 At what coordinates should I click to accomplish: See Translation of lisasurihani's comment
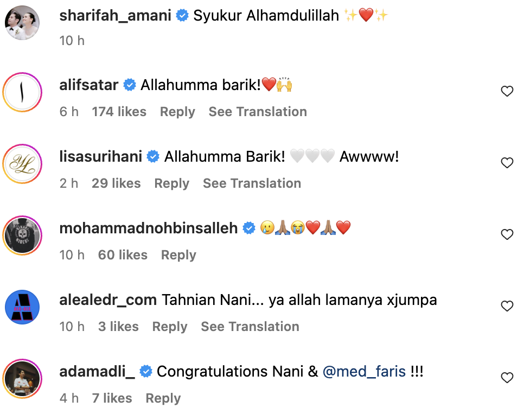click(252, 183)
